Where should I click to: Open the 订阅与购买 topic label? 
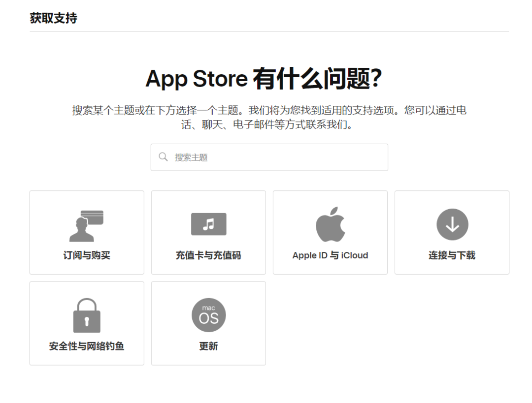[87, 255]
